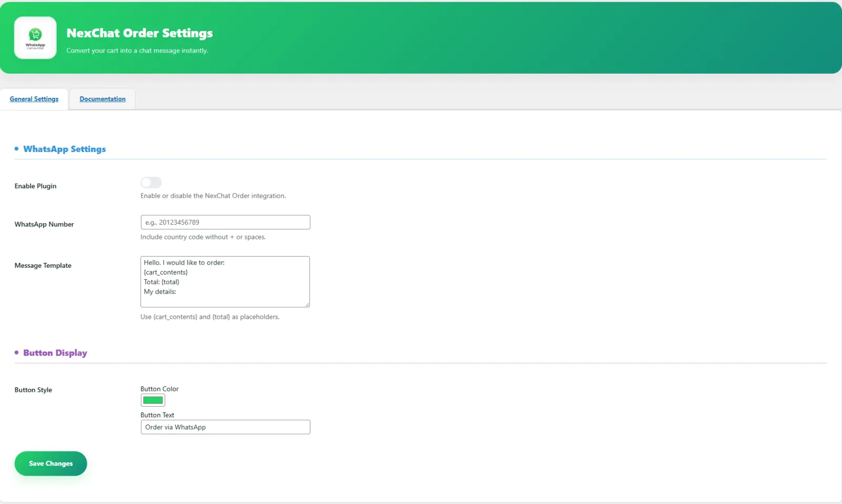The height and width of the screenshot is (504, 842).
Task: Click 'Enable or disable the NexChat Order integration' text
Action: coord(213,196)
